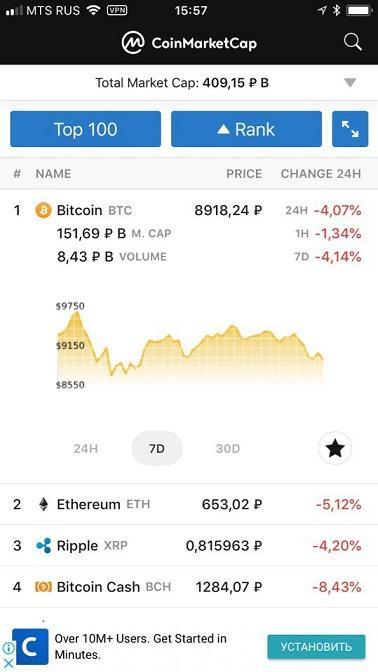Tap the CoinMarketCap logo icon
Screen dimensions: 378x672
(x=133, y=43)
